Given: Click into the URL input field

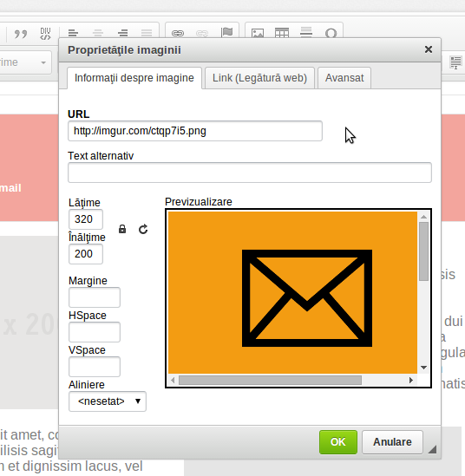Looking at the screenshot, I should 195,131.
